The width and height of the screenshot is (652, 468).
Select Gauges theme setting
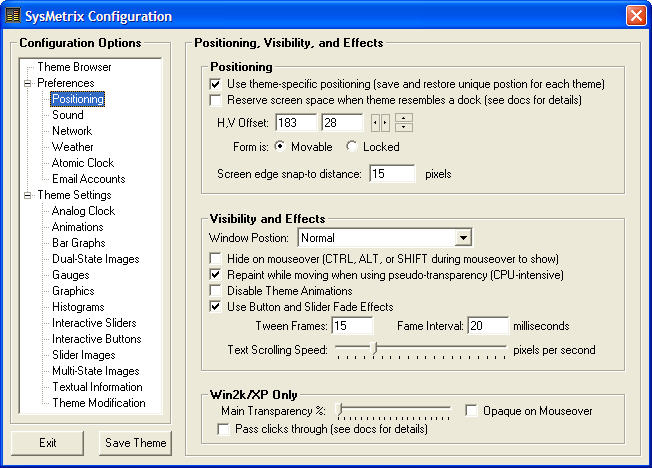(x=71, y=275)
